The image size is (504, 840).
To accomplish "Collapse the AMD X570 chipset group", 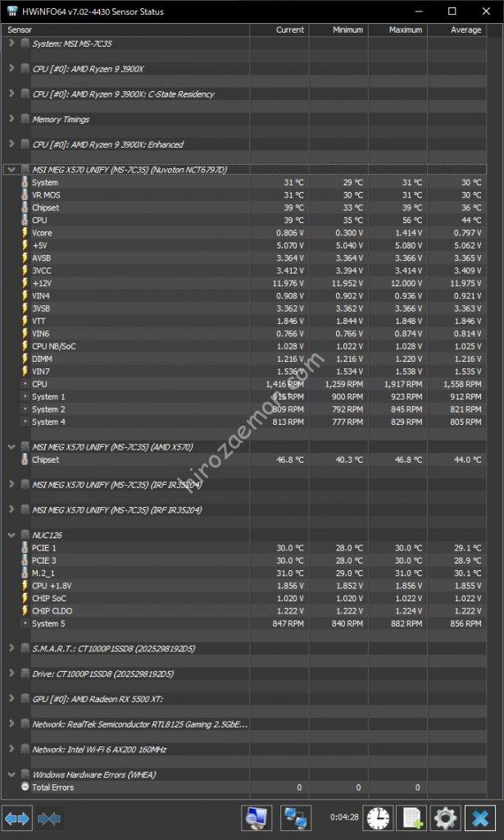I will click(x=11, y=446).
